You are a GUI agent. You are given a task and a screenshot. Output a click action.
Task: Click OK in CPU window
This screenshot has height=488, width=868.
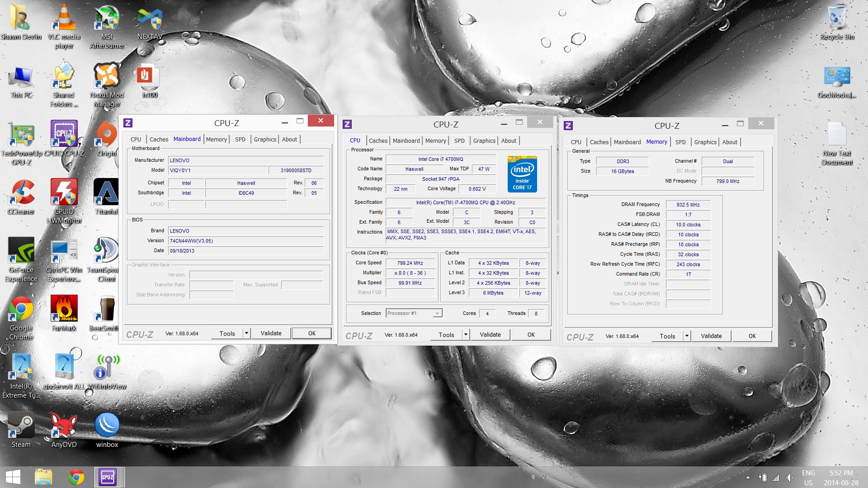click(531, 335)
